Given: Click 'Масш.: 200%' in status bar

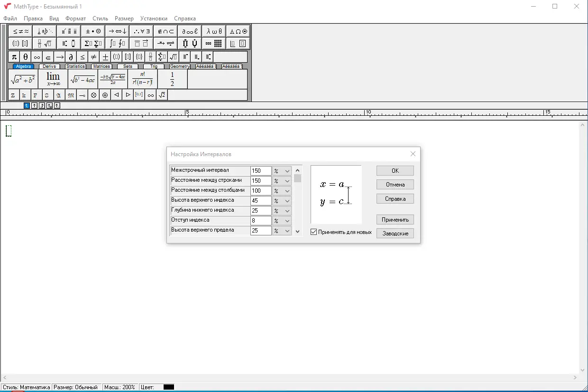Looking at the screenshot, I should tap(120, 387).
